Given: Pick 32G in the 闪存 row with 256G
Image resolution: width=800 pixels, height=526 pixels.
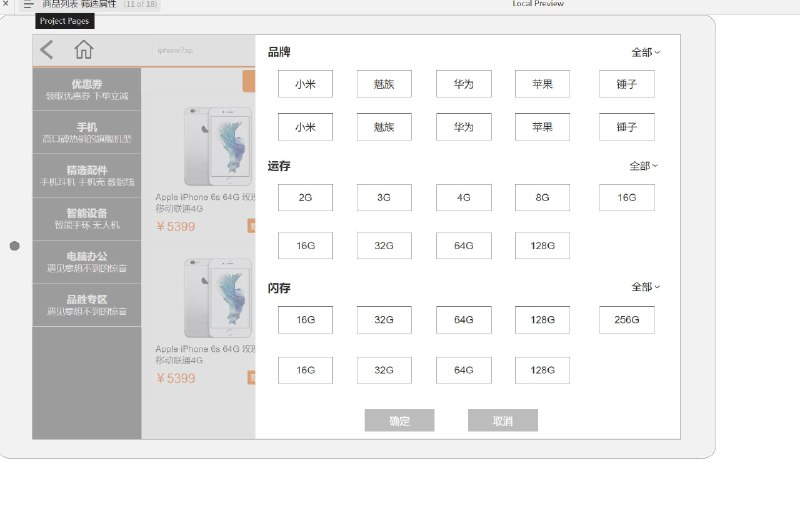Looking at the screenshot, I should (384, 320).
